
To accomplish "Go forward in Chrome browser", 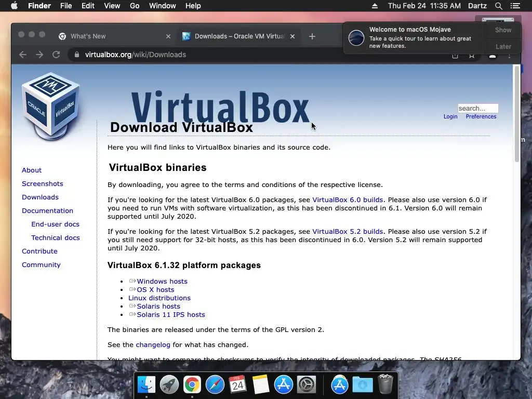I will point(39,55).
